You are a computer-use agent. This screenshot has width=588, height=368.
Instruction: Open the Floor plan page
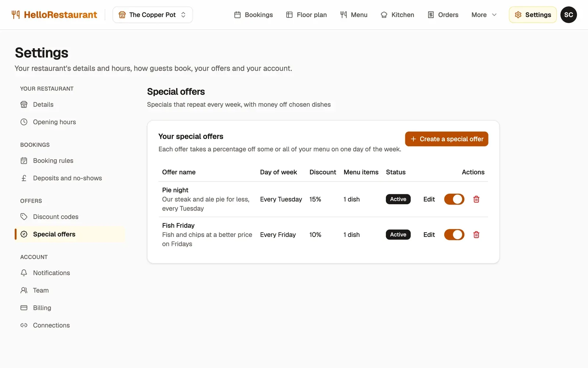306,15
